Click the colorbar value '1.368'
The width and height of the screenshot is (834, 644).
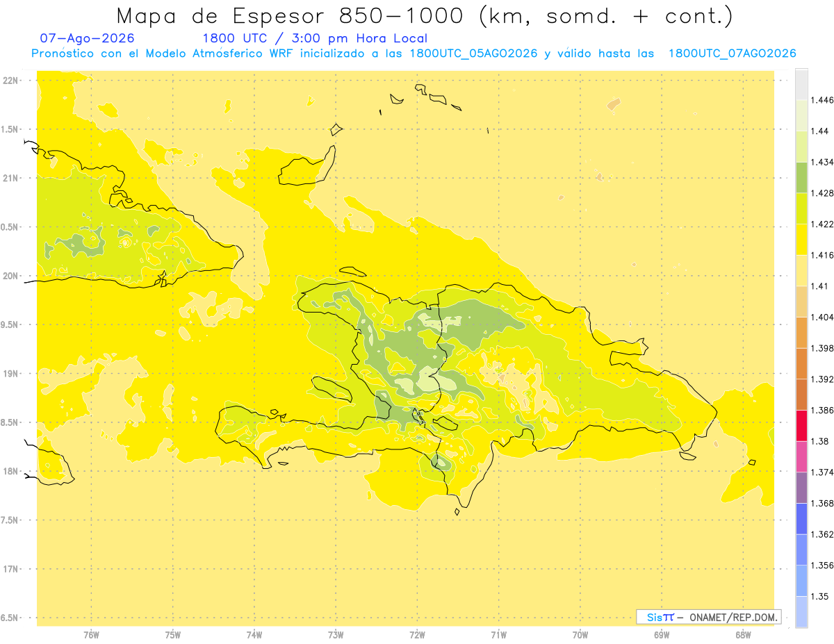pos(823,504)
